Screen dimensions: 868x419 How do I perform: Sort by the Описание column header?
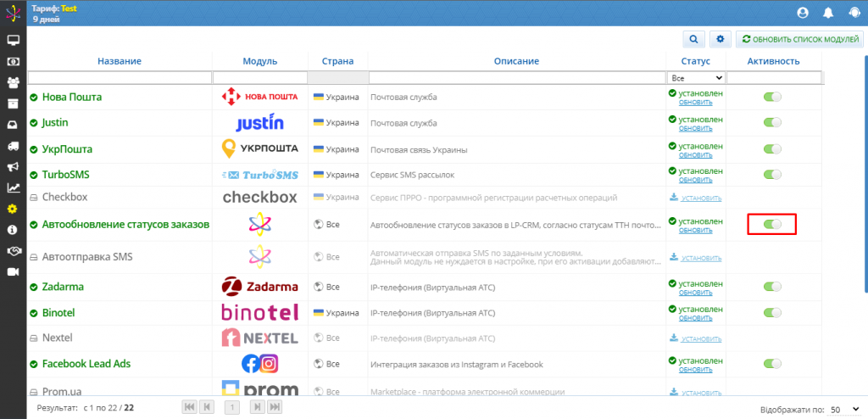click(516, 61)
